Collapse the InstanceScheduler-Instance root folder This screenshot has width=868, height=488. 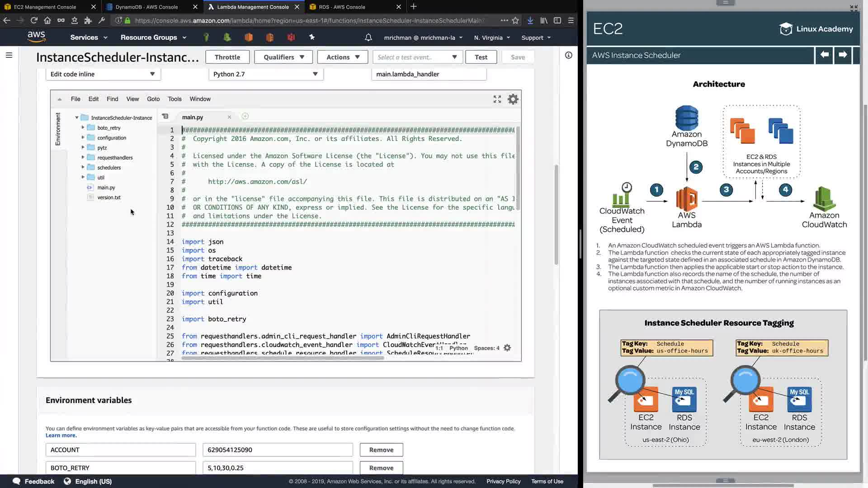pyautogui.click(x=77, y=117)
